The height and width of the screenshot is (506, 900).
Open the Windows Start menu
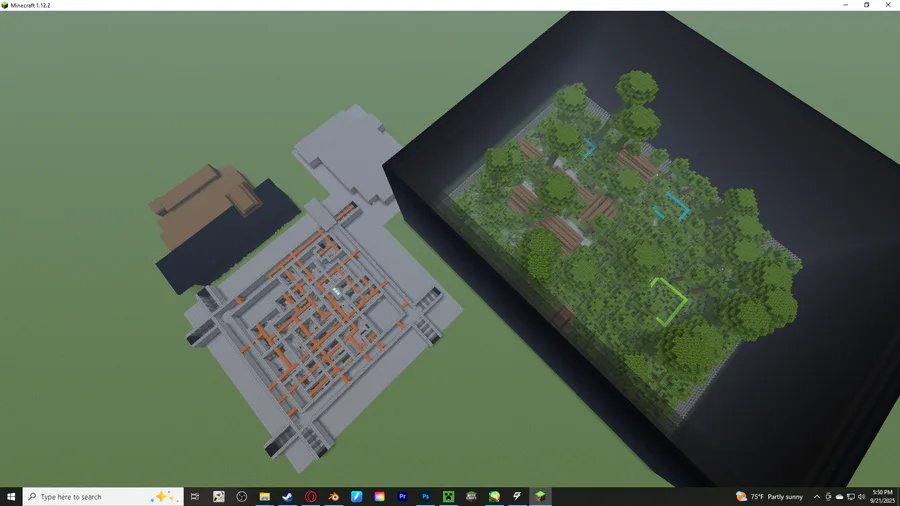[11, 497]
